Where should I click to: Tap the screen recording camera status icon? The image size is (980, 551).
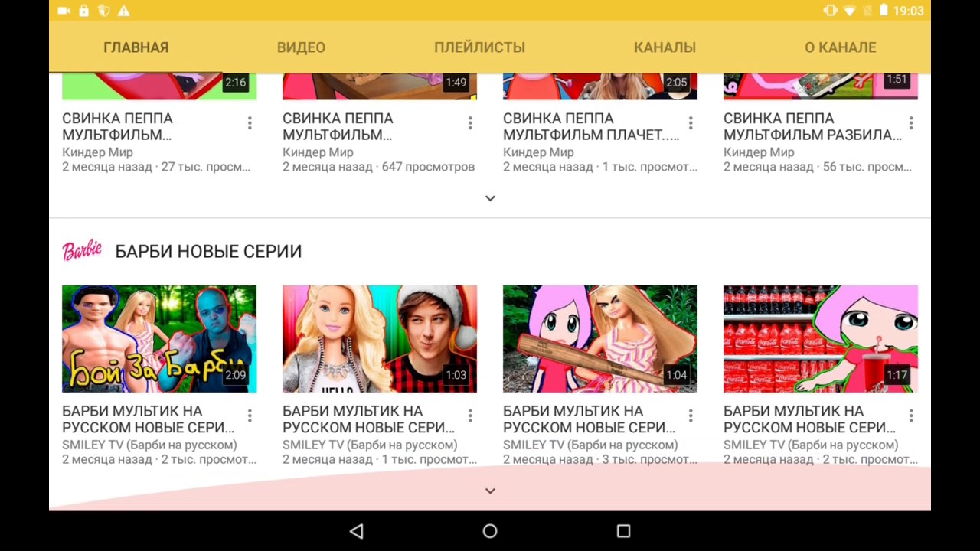point(64,11)
